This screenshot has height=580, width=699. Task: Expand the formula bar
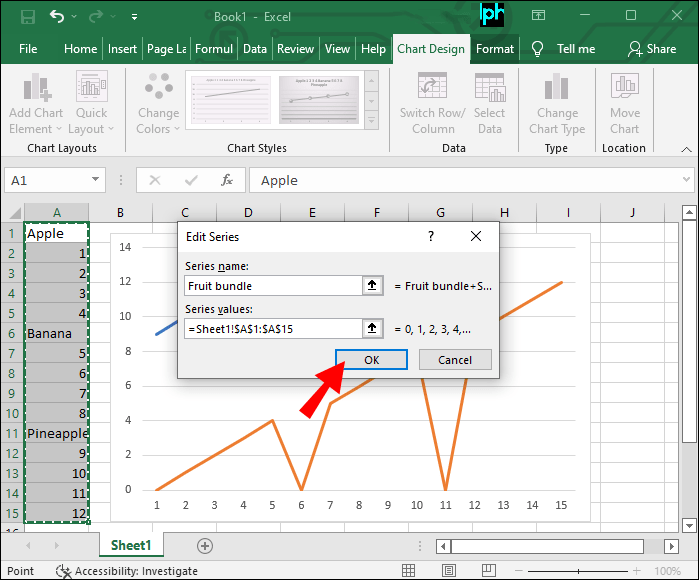coord(684,180)
